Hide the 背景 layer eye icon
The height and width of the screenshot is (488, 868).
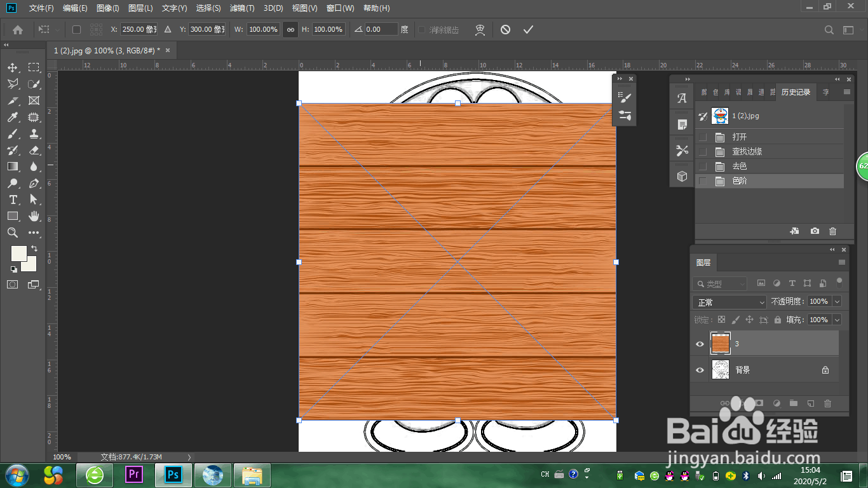click(x=700, y=370)
